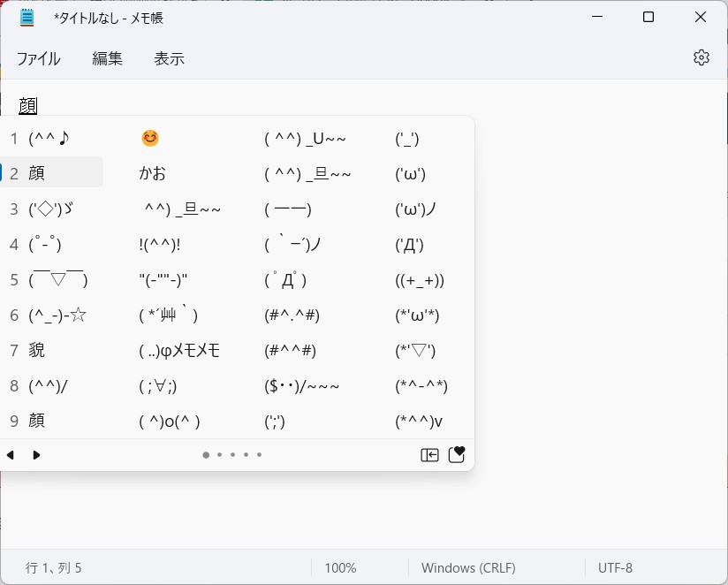Open the 編集 menu
728x585 pixels.
click(107, 57)
